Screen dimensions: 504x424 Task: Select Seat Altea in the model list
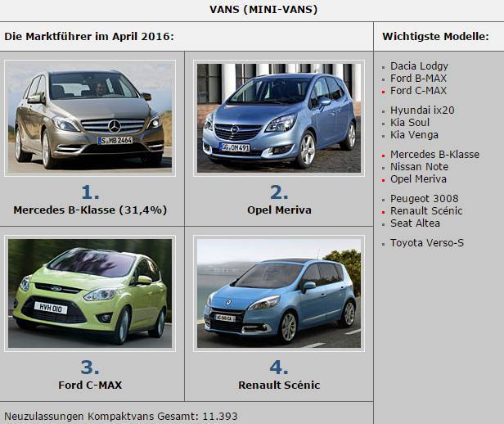[415, 223]
